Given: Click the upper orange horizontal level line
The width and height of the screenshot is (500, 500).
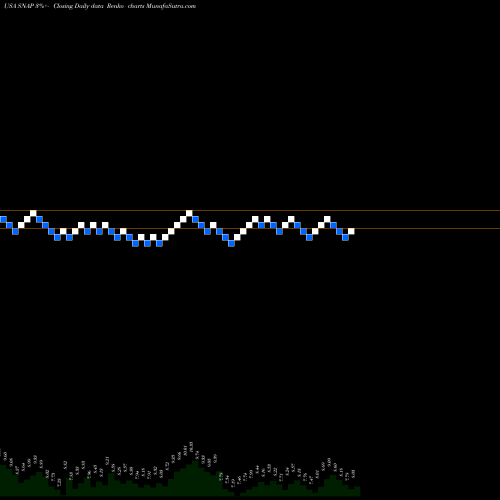Looking at the screenshot, I should point(250,210).
